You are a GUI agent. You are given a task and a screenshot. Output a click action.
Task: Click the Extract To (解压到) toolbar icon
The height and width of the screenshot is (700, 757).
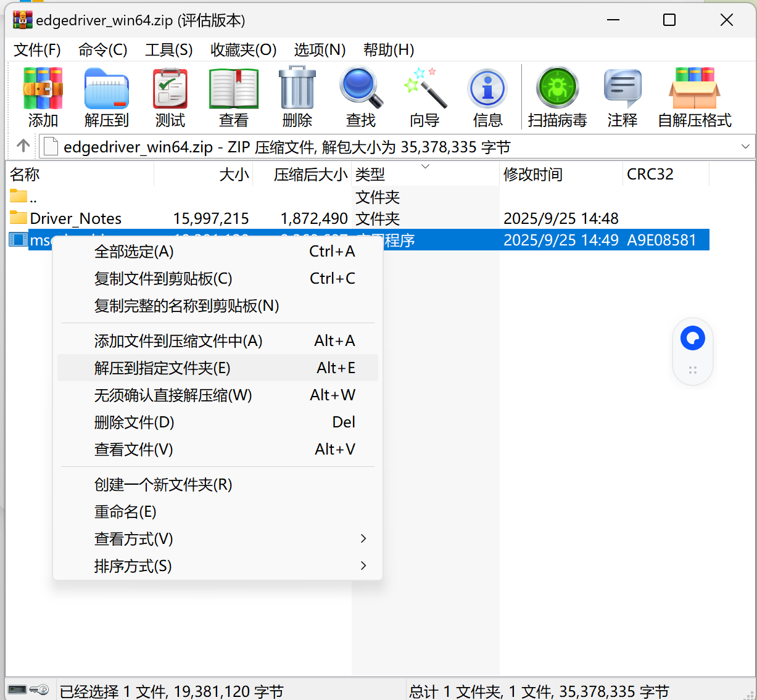click(106, 88)
